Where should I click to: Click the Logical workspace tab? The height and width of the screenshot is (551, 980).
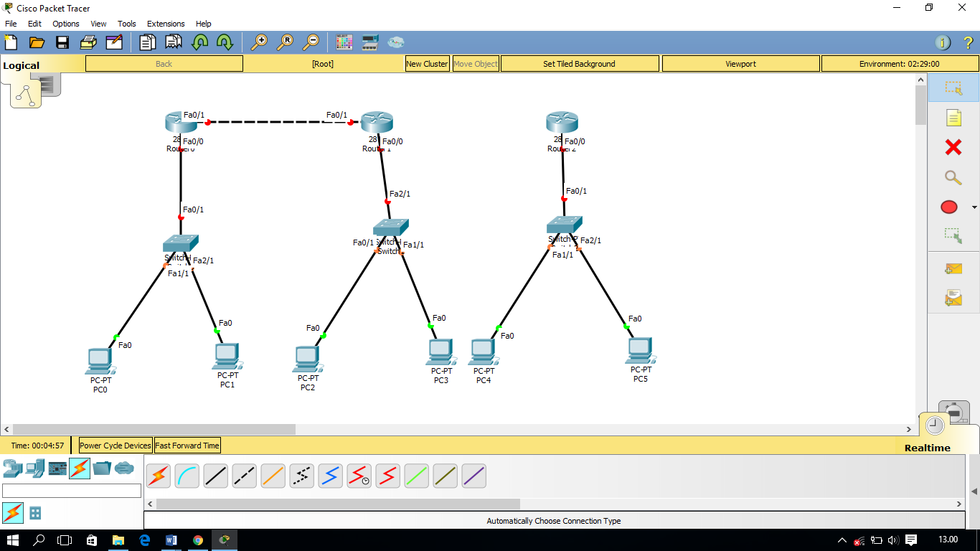[22, 65]
